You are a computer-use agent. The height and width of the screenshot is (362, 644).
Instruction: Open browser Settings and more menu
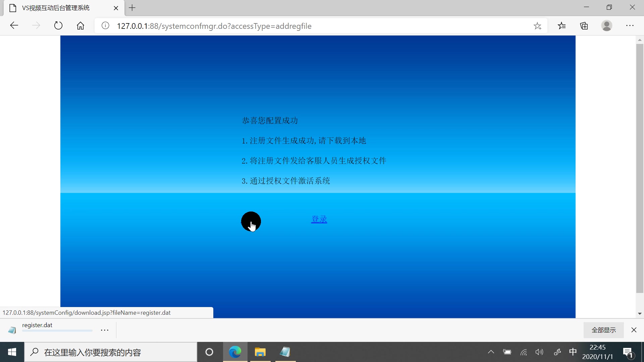[630, 26]
